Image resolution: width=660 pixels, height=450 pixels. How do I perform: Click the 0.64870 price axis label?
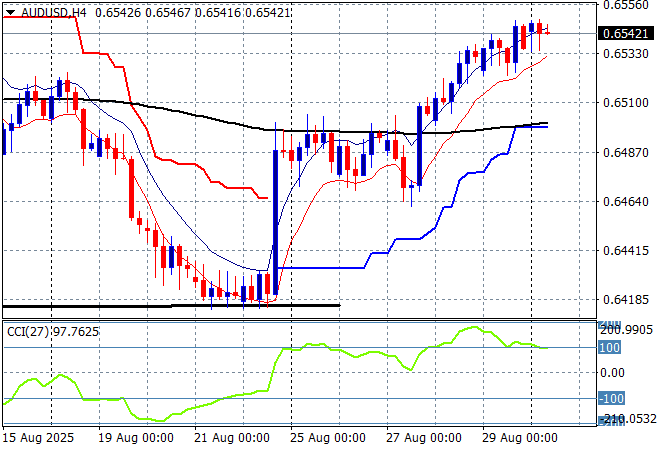pyautogui.click(x=628, y=152)
